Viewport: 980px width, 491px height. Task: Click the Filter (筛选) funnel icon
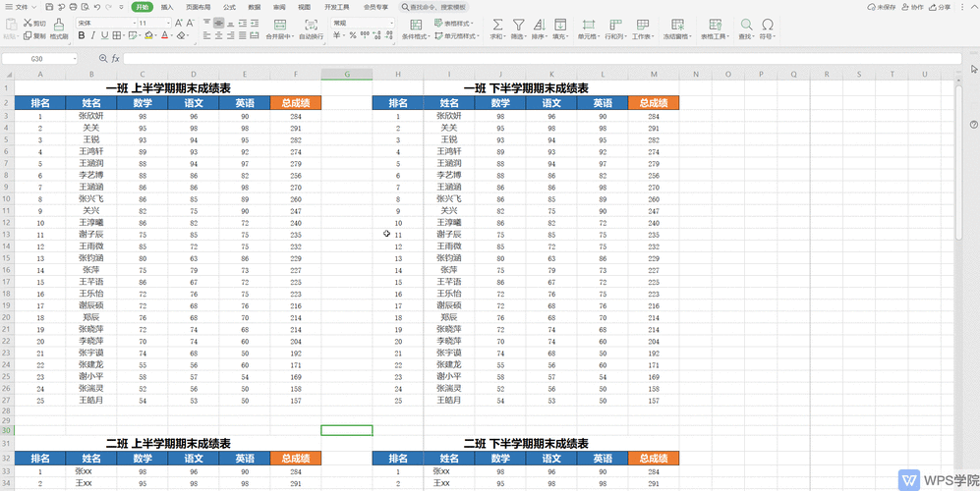coord(518,25)
